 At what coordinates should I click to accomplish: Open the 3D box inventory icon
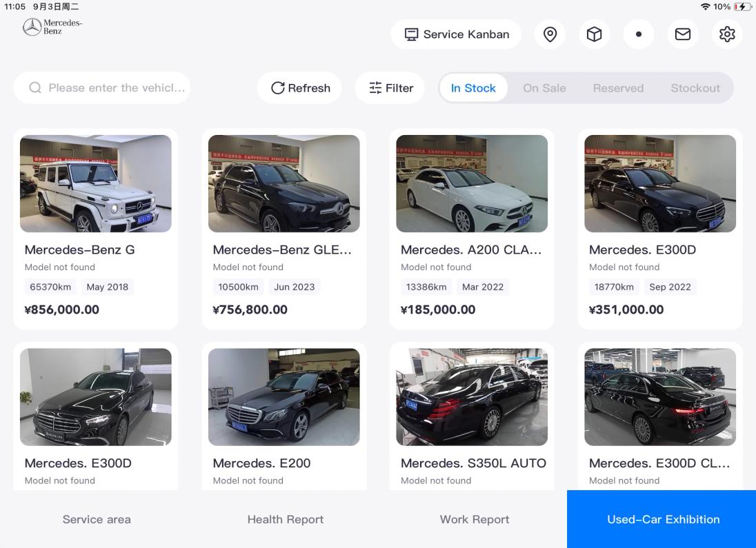tap(594, 34)
